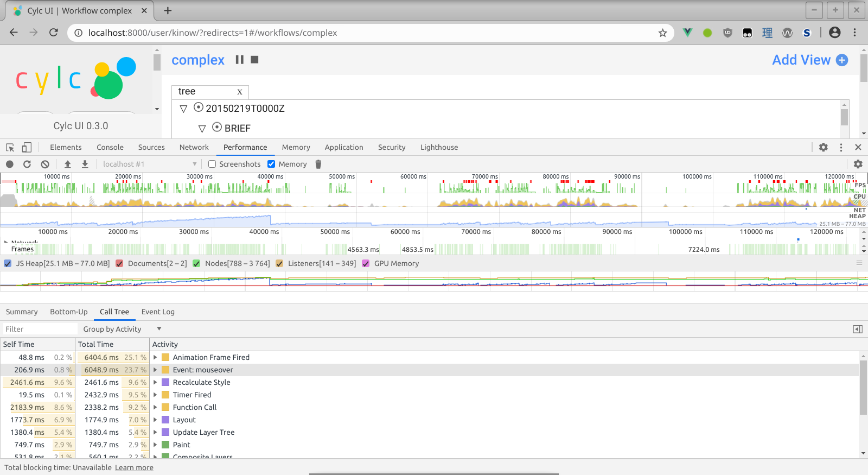
Task: Toggle the GPU Memory checkbox
Action: [x=366, y=263]
